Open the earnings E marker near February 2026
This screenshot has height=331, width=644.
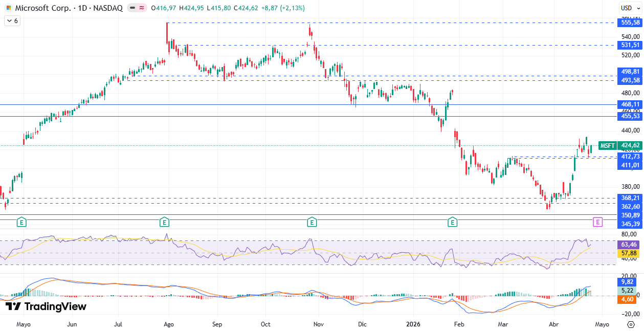(x=452, y=222)
